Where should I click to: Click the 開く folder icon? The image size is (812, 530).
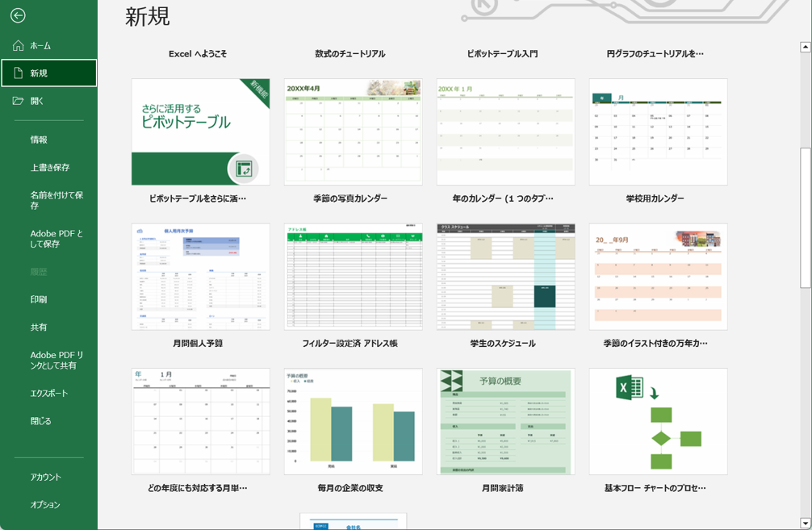pyautogui.click(x=18, y=101)
